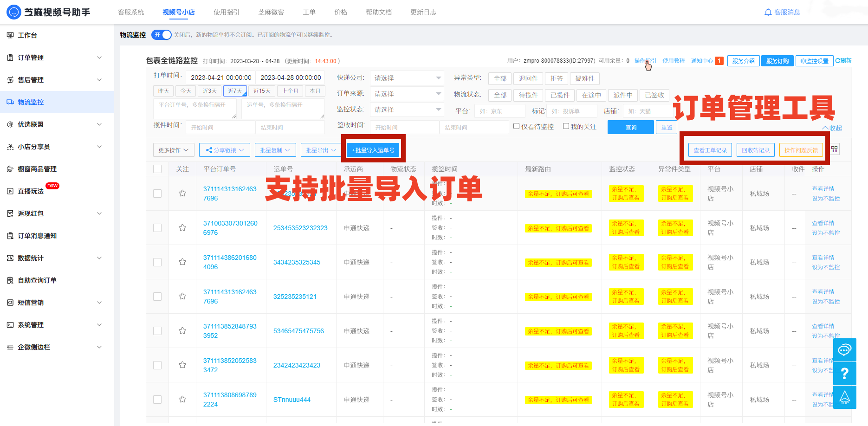Tick the select-all checkbox in table header
This screenshot has width=868, height=426.
pos(157,169)
